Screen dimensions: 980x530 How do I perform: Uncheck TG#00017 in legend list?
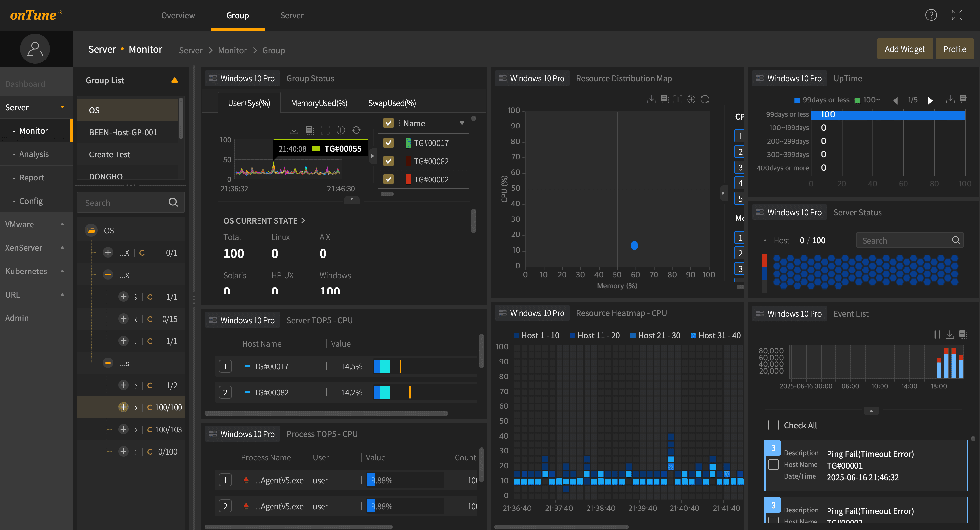coord(389,143)
